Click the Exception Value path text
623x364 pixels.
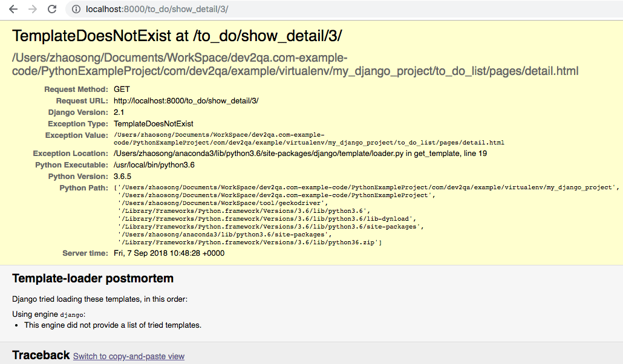coord(308,138)
